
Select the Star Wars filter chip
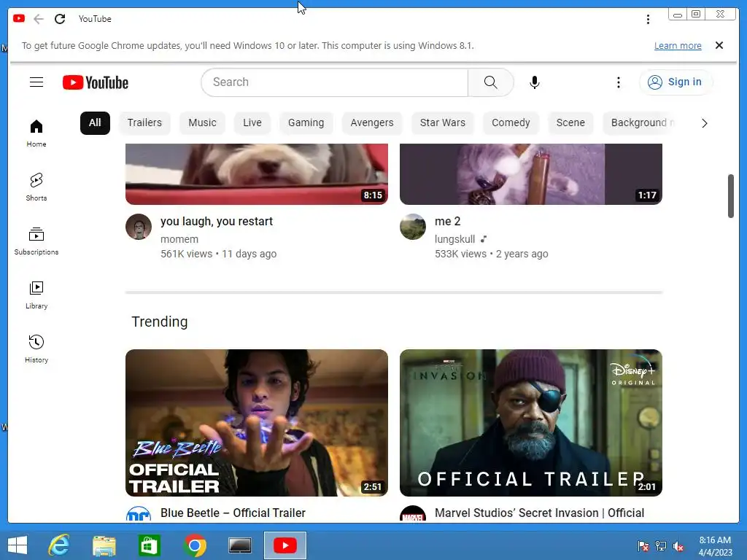443,122
